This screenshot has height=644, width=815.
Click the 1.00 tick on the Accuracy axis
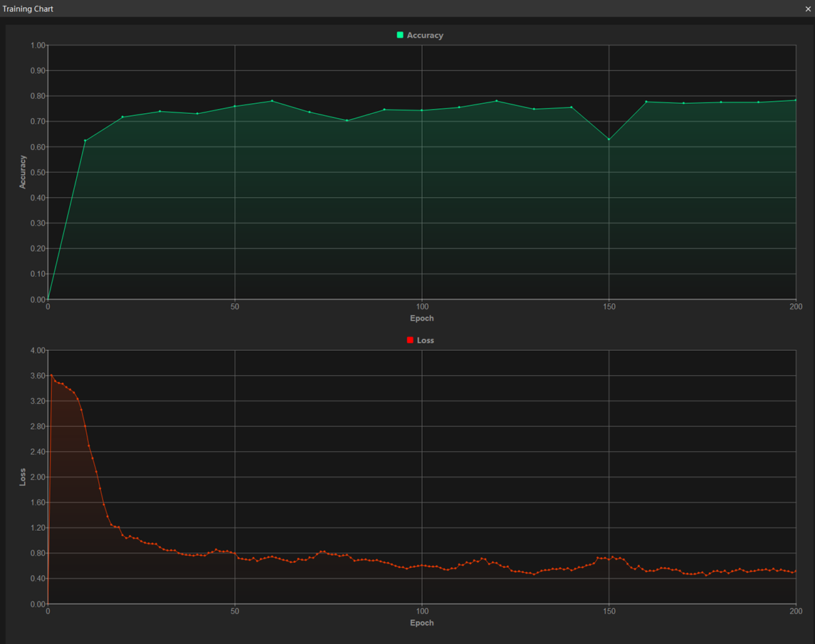click(x=38, y=46)
